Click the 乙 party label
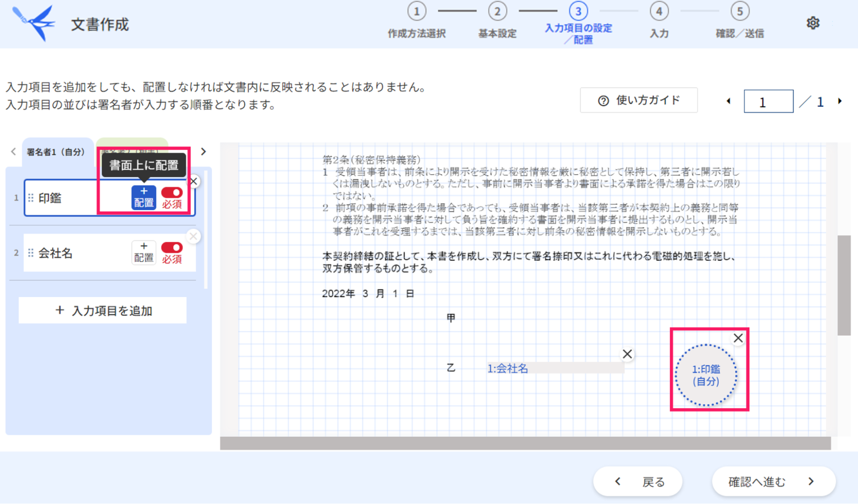 click(451, 368)
